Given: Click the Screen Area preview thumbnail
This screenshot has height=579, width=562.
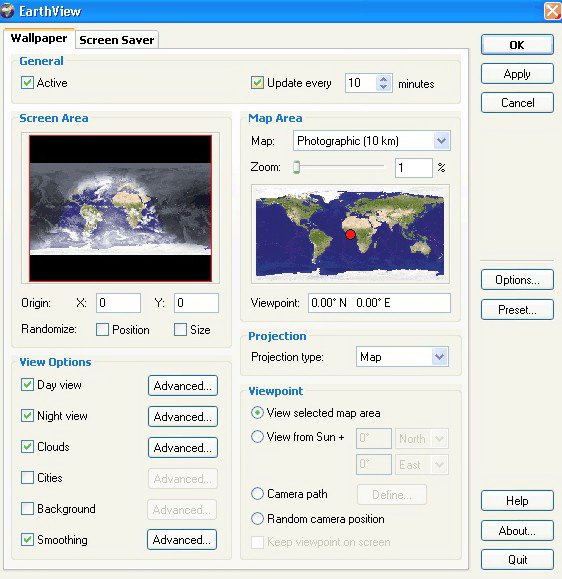Looking at the screenshot, I should (x=120, y=208).
